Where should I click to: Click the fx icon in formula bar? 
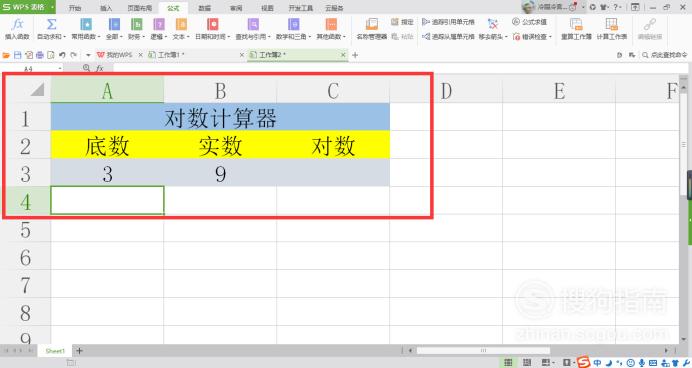click(x=100, y=68)
